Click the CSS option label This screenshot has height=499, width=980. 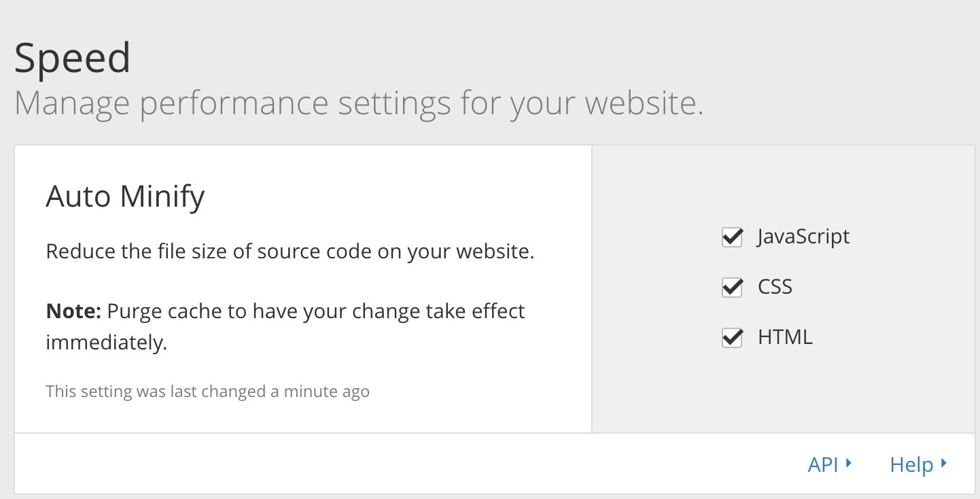pos(775,287)
